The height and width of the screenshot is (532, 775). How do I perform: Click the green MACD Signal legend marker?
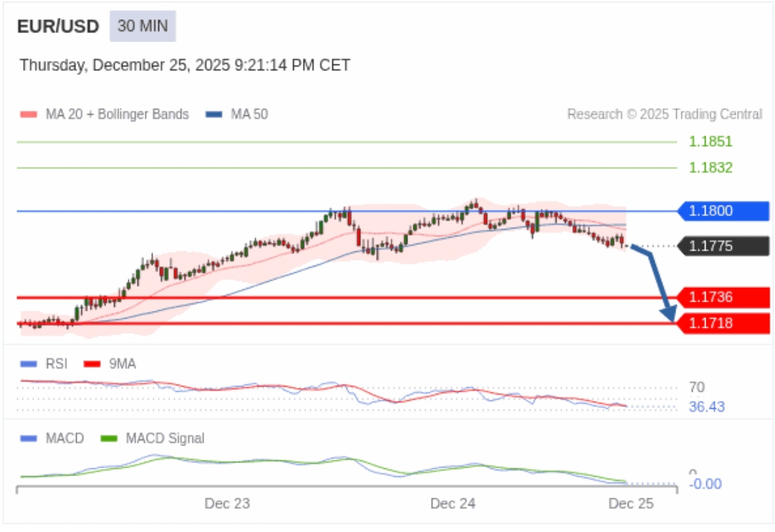click(108, 438)
